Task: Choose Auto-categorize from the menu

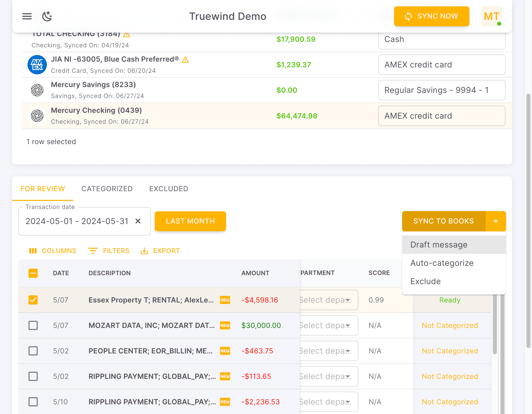Action: [x=442, y=263]
